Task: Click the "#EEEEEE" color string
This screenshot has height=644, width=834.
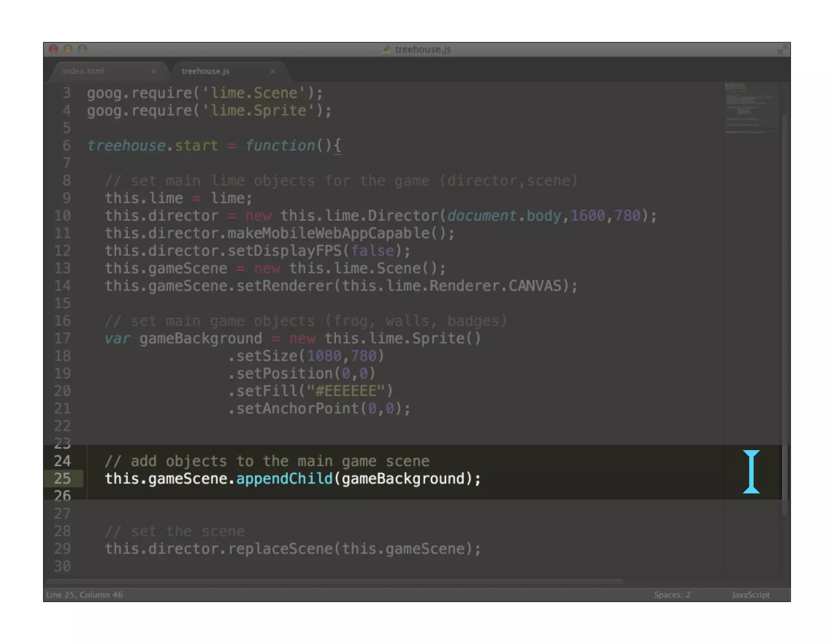Action: pyautogui.click(x=346, y=391)
